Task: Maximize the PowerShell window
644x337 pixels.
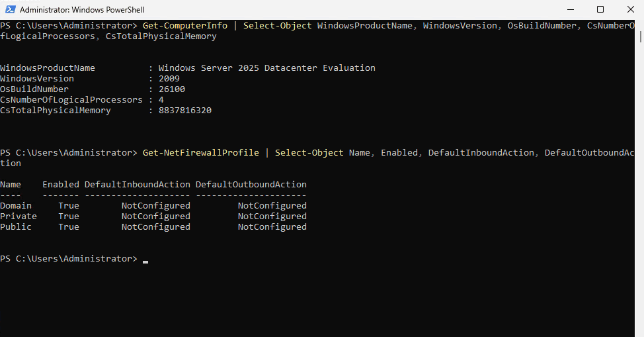Action: [600, 9]
